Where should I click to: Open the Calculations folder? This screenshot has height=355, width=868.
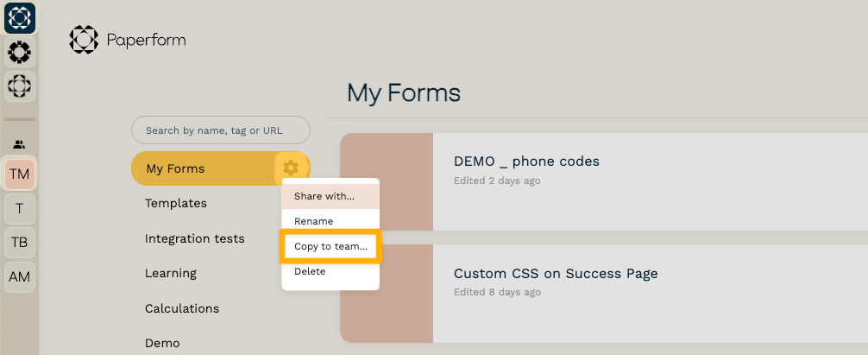[x=182, y=308]
